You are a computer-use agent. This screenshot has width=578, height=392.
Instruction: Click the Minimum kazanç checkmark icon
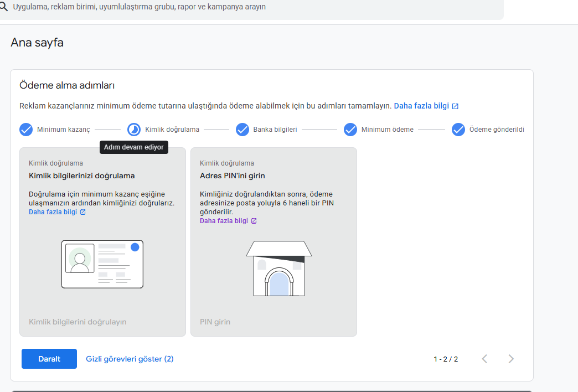[26, 130]
